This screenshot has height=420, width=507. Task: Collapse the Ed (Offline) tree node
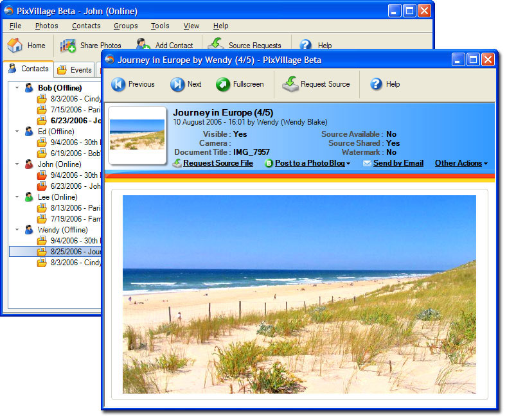tap(17, 131)
